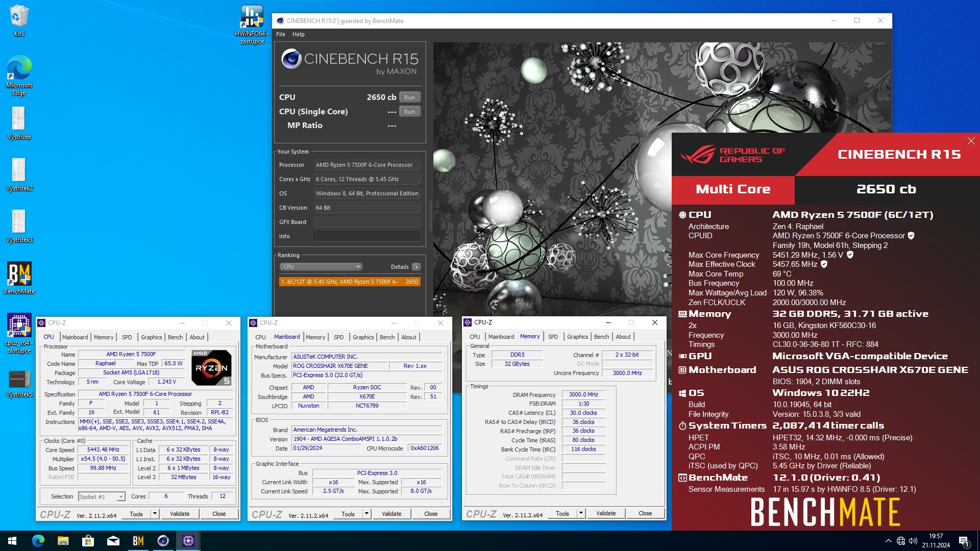980x551 pixels.
Task: Open the Výstřižek desktop file icon
Action: pos(19,123)
